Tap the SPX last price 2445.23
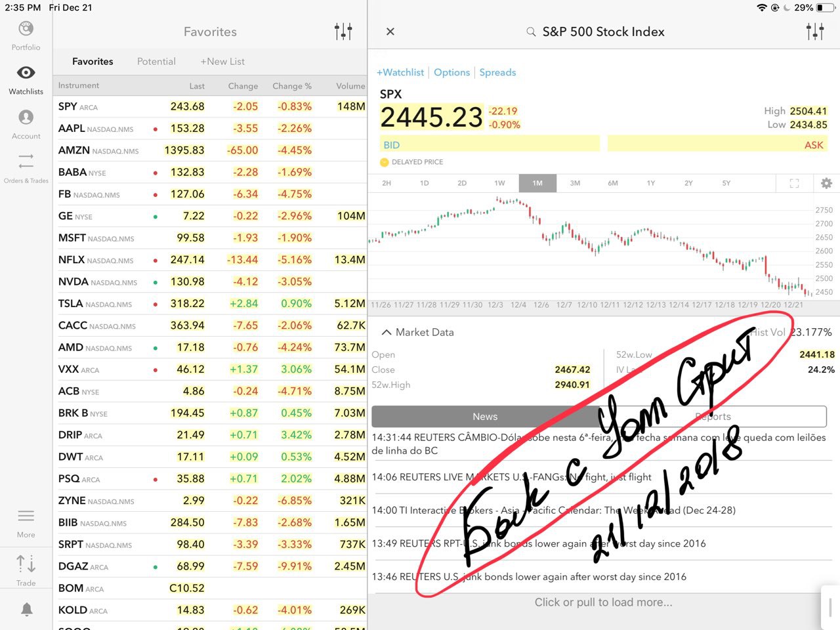This screenshot has height=630, width=840. point(431,117)
